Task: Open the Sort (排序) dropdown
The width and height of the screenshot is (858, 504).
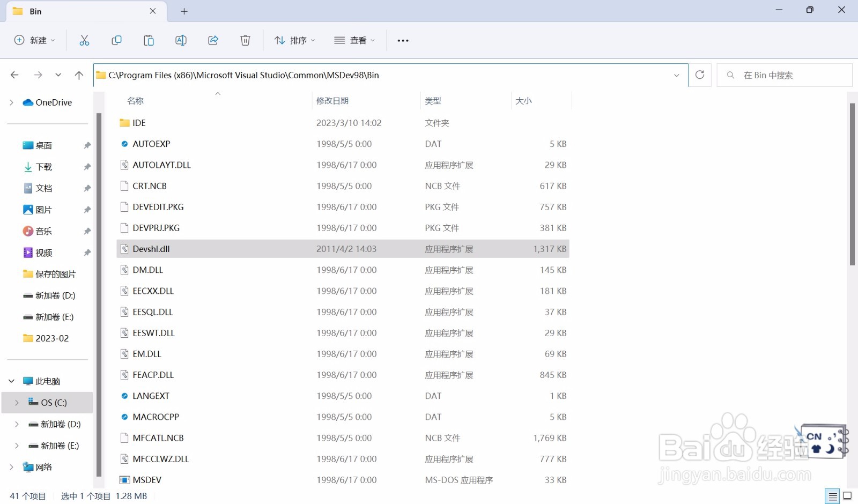Action: (295, 40)
